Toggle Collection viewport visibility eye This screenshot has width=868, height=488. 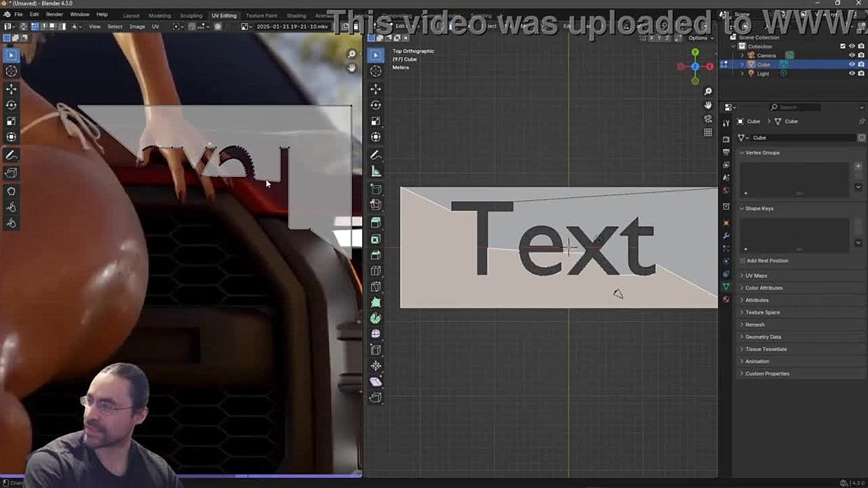852,46
